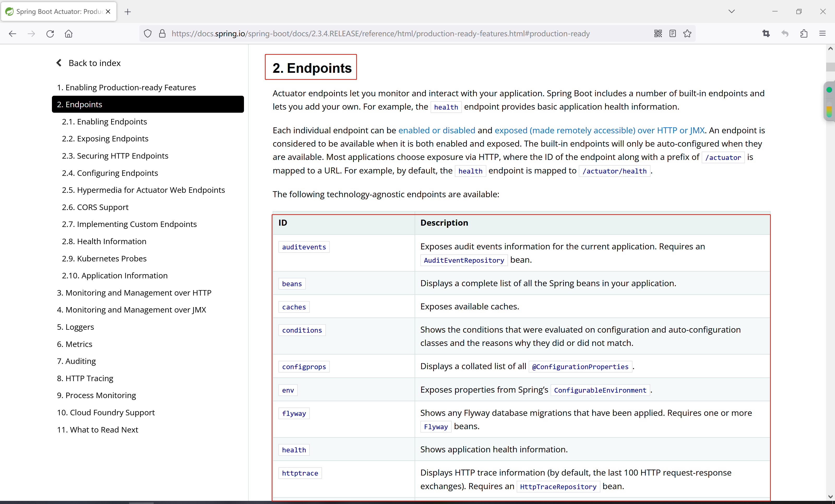The height and width of the screenshot is (504, 835).
Task: Open site information via the padlock
Action: (162, 34)
